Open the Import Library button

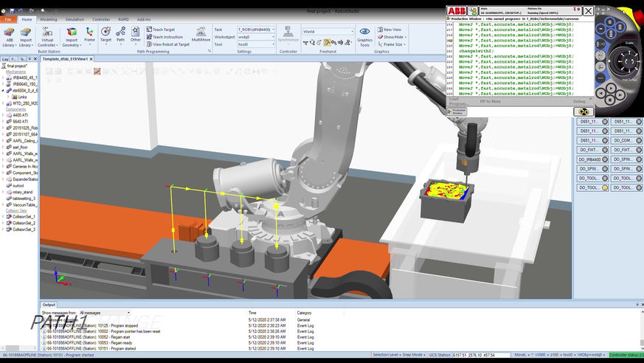tap(26, 37)
